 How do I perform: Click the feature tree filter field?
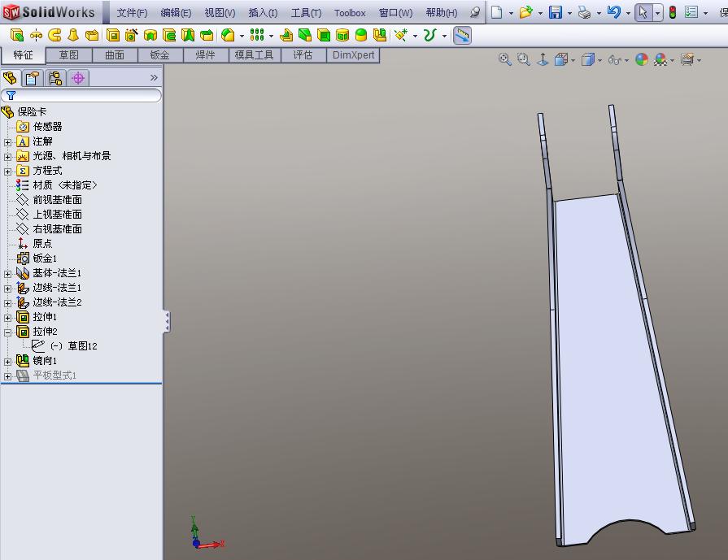point(81,96)
